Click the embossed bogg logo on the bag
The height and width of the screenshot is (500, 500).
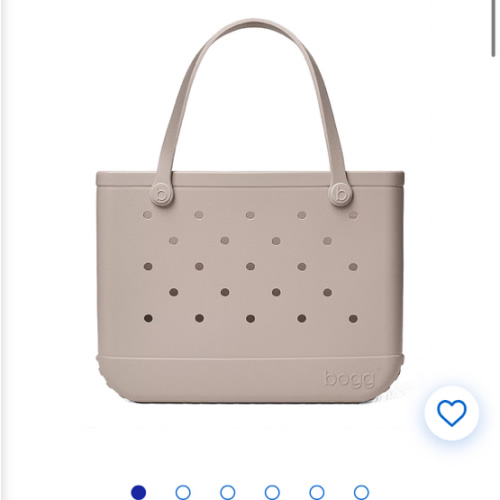coord(352,378)
